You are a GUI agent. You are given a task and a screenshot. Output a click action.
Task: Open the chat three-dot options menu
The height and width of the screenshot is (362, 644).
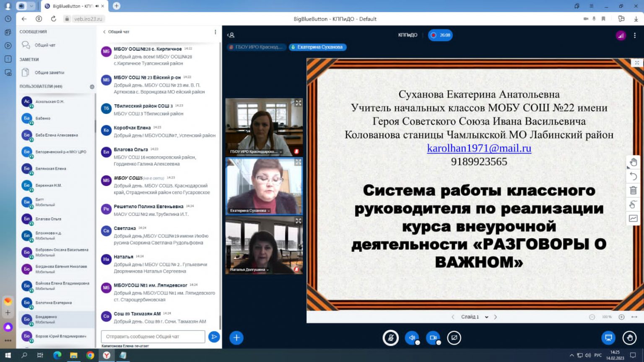[216, 32]
